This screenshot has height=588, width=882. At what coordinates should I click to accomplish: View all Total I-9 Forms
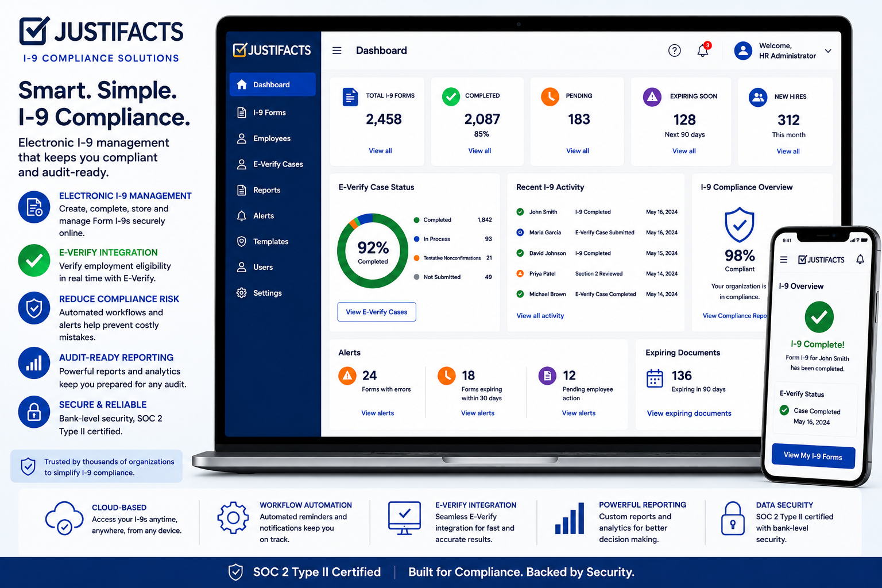tap(380, 151)
